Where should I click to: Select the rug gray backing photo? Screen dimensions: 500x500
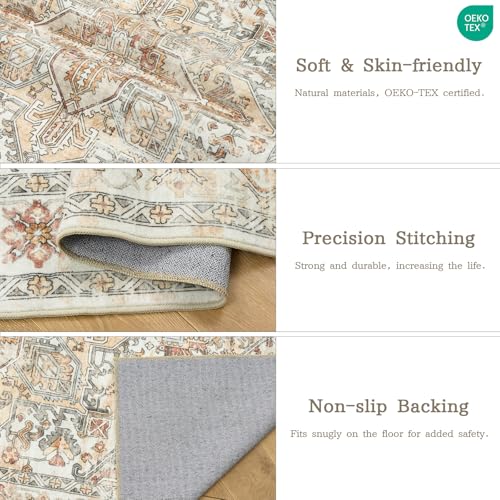(138, 418)
